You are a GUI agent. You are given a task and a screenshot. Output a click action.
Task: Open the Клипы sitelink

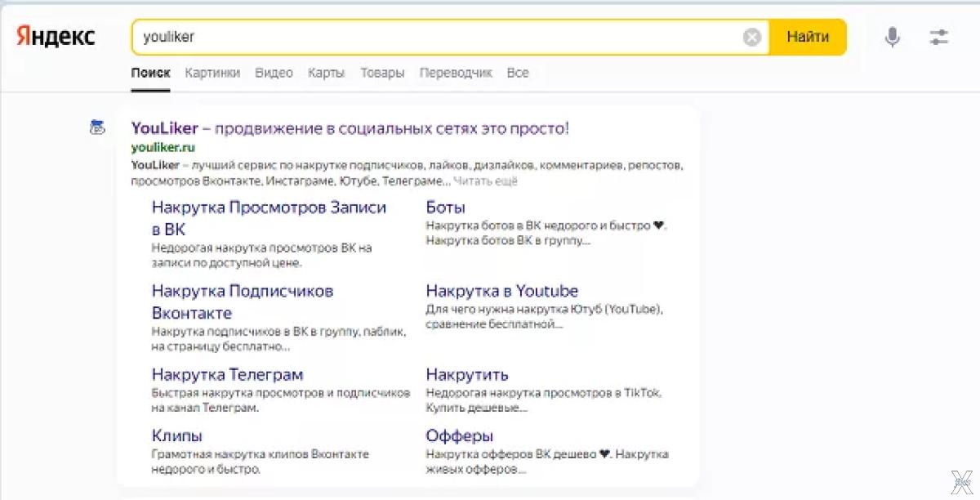click(177, 435)
